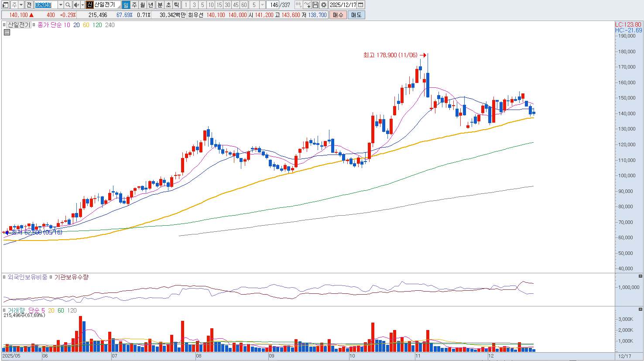Open the minute interval dropdown next to 5

coord(262,5)
